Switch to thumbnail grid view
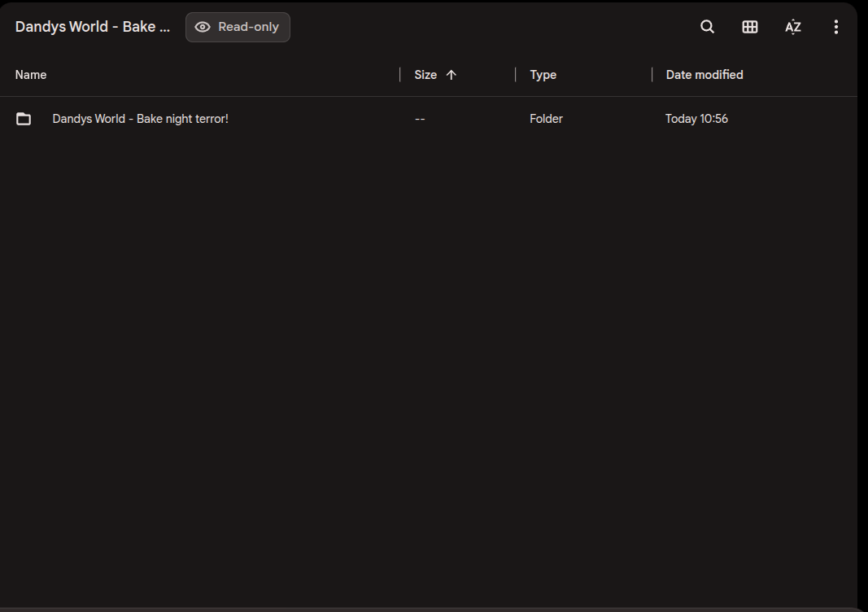The height and width of the screenshot is (612, 868). 750,27
